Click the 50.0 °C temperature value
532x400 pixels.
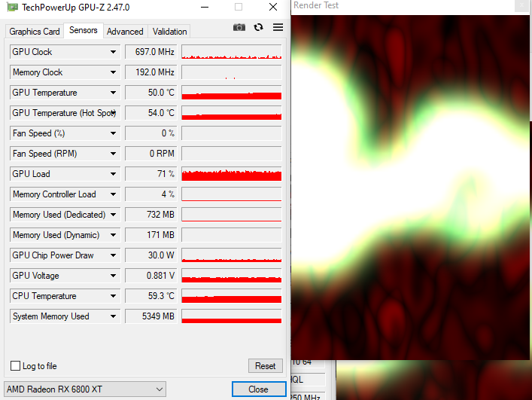click(x=151, y=93)
